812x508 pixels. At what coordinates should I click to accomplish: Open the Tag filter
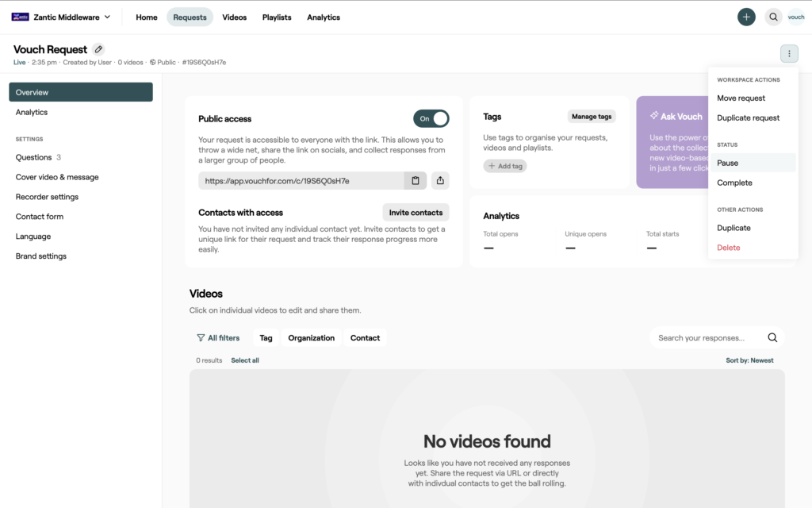pyautogui.click(x=266, y=338)
